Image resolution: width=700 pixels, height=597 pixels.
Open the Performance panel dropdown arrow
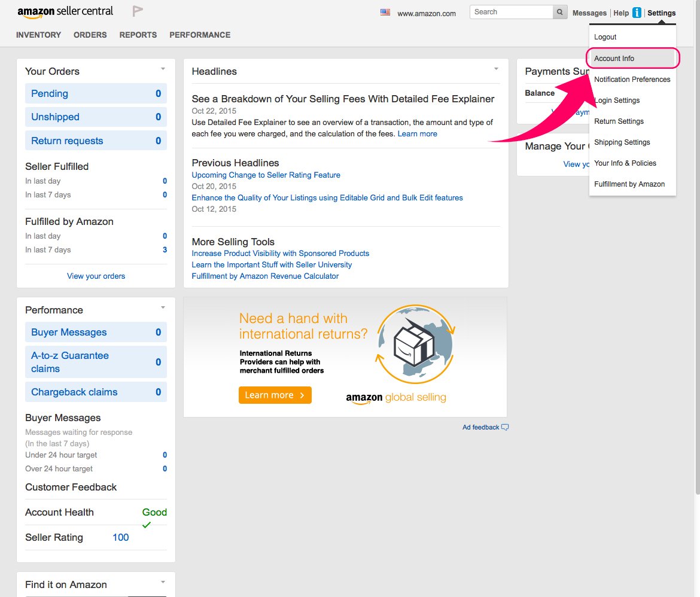tap(163, 307)
